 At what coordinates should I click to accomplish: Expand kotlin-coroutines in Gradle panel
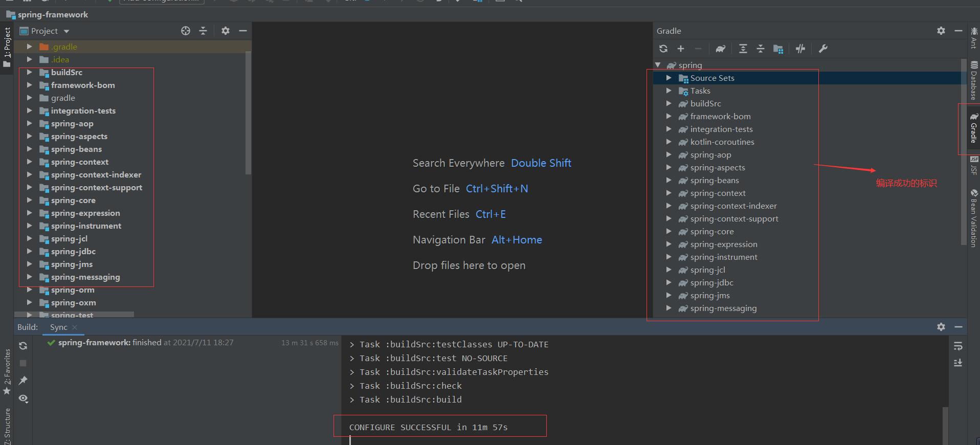pyautogui.click(x=669, y=142)
